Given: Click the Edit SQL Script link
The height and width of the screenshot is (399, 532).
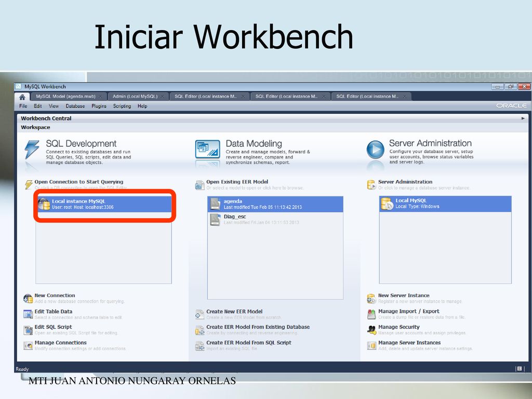Looking at the screenshot, I should coord(54,327).
